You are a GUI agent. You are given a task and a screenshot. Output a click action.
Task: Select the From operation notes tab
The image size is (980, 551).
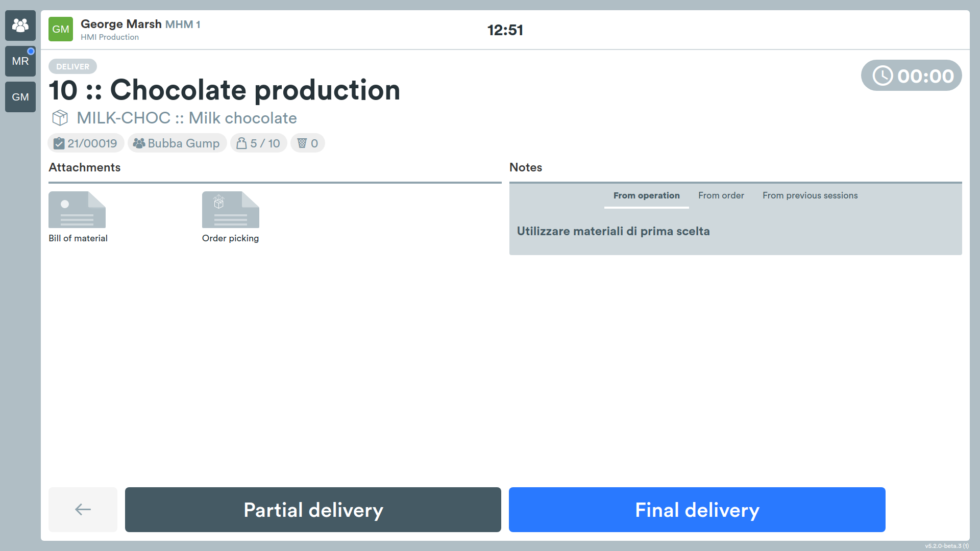(x=646, y=196)
